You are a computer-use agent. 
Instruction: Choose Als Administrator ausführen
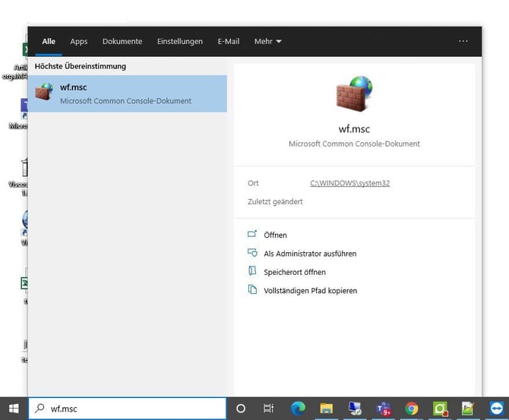click(309, 254)
